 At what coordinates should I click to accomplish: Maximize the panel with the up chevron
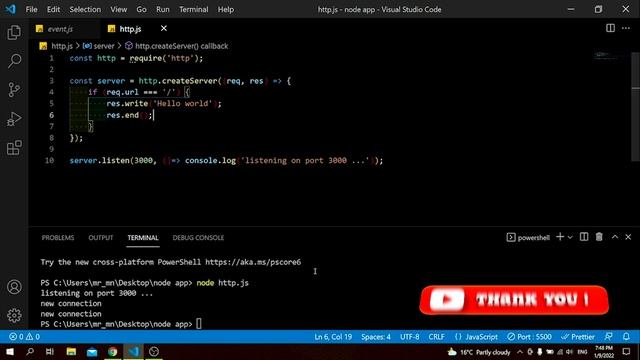pyautogui.click(x=615, y=237)
